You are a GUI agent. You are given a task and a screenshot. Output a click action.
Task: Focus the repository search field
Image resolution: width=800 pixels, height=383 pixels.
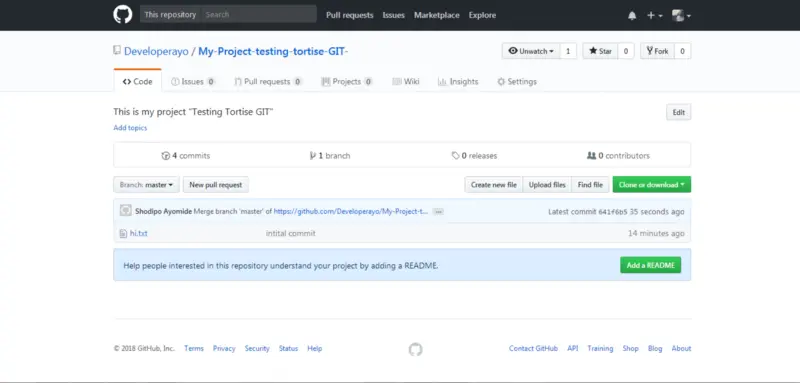coord(259,15)
